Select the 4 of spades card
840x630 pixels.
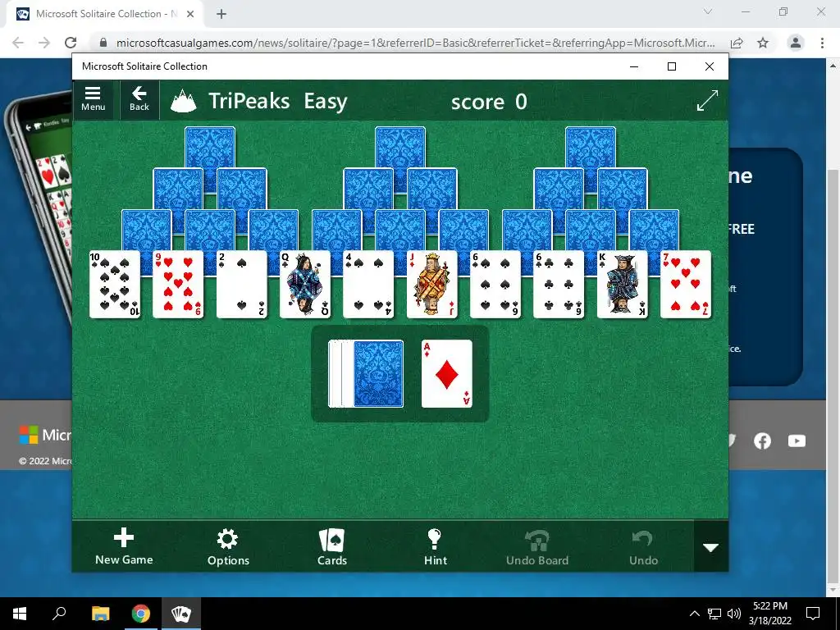point(368,285)
